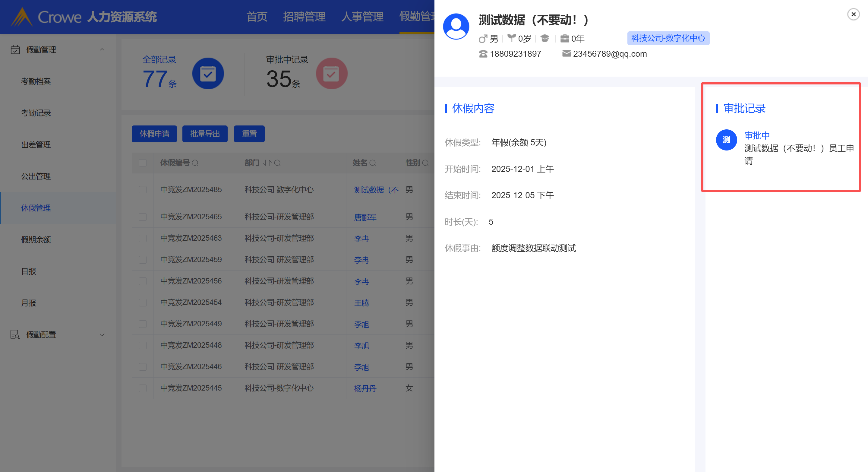Select checkbox for record 中竞发ZM2025445

[x=143, y=388]
